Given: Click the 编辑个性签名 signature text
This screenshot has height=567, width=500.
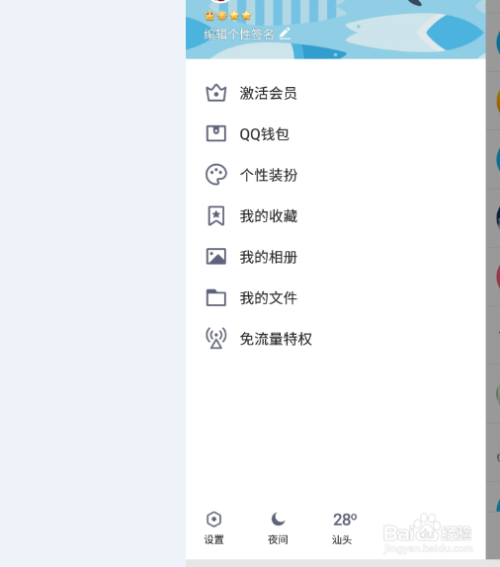Looking at the screenshot, I should point(239,34).
